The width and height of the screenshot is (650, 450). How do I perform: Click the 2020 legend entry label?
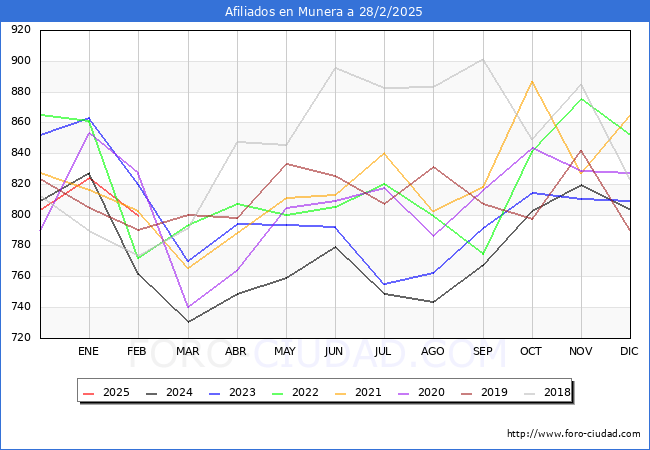(x=431, y=392)
